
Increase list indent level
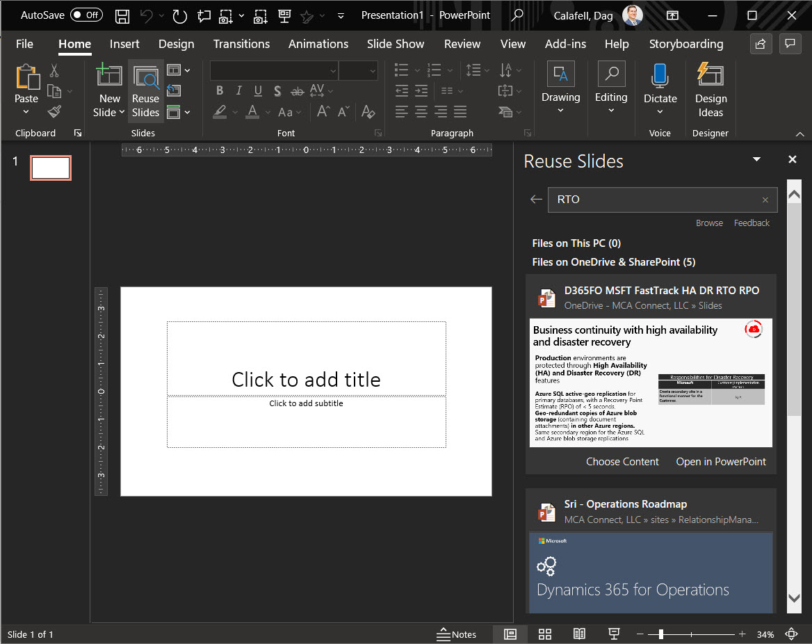(421, 91)
